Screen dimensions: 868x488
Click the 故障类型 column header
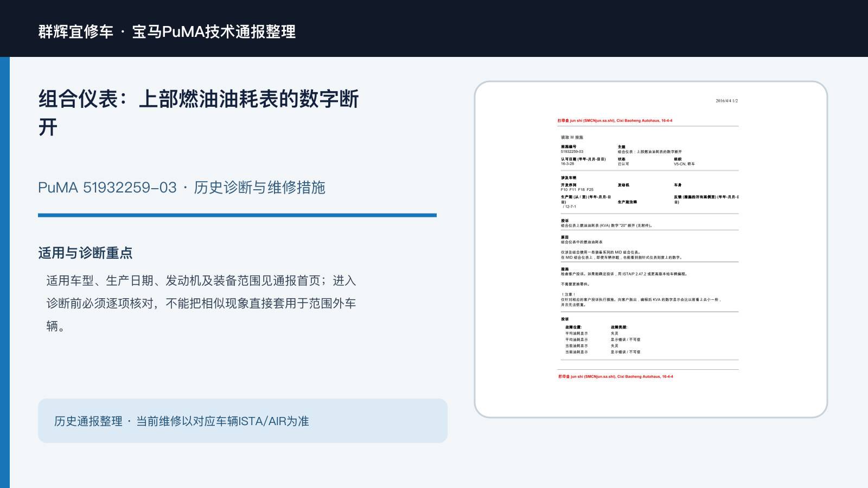[619, 327]
